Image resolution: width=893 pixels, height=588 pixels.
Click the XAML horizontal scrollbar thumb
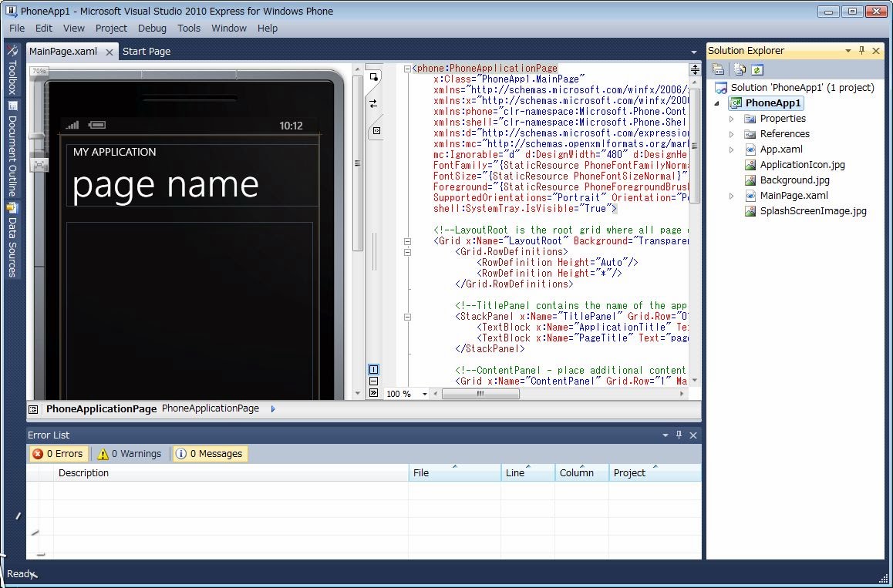480,394
